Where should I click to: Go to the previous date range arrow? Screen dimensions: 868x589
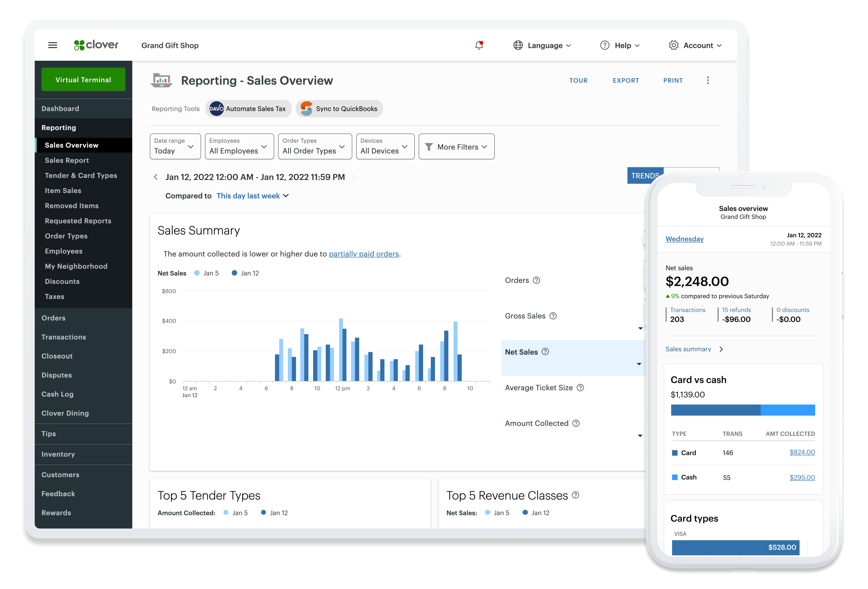coord(156,177)
